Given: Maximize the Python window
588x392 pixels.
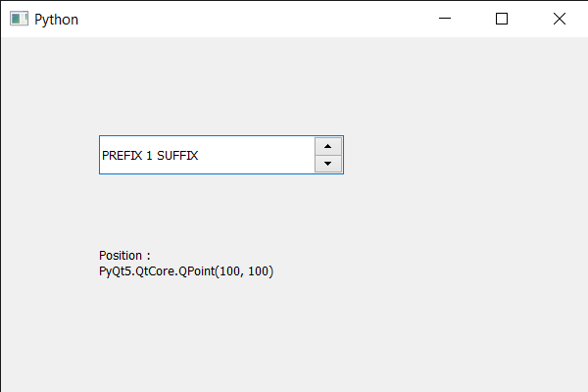Looking at the screenshot, I should [502, 19].
